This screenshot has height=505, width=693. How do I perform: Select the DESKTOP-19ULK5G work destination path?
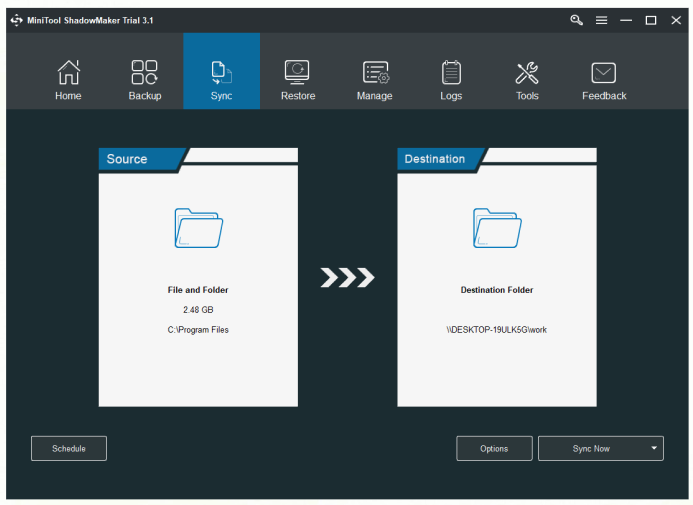497,330
